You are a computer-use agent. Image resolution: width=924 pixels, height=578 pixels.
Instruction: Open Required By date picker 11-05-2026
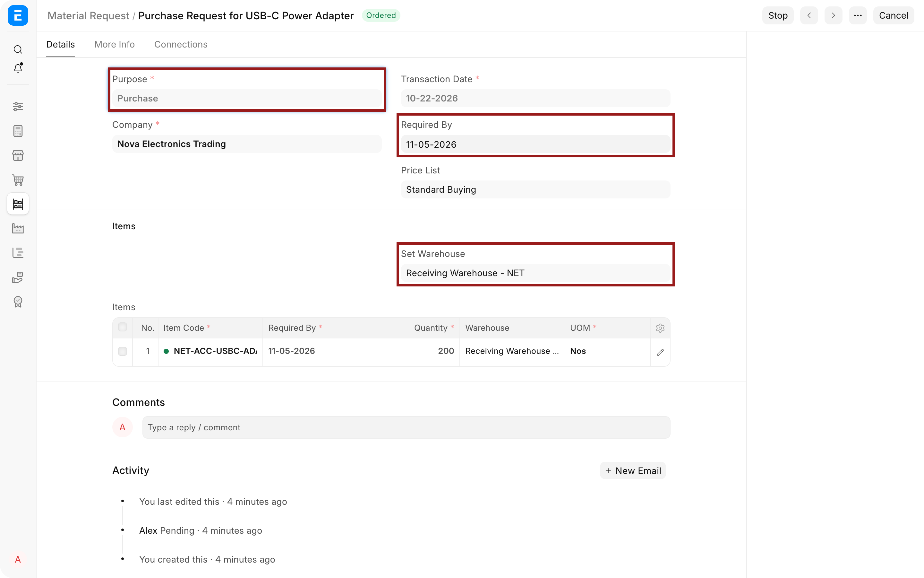[535, 144]
